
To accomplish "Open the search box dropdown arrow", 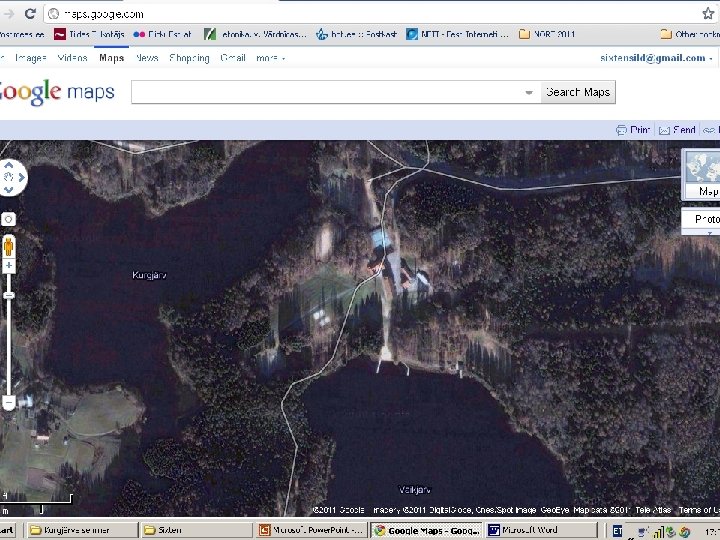I will coord(529,92).
